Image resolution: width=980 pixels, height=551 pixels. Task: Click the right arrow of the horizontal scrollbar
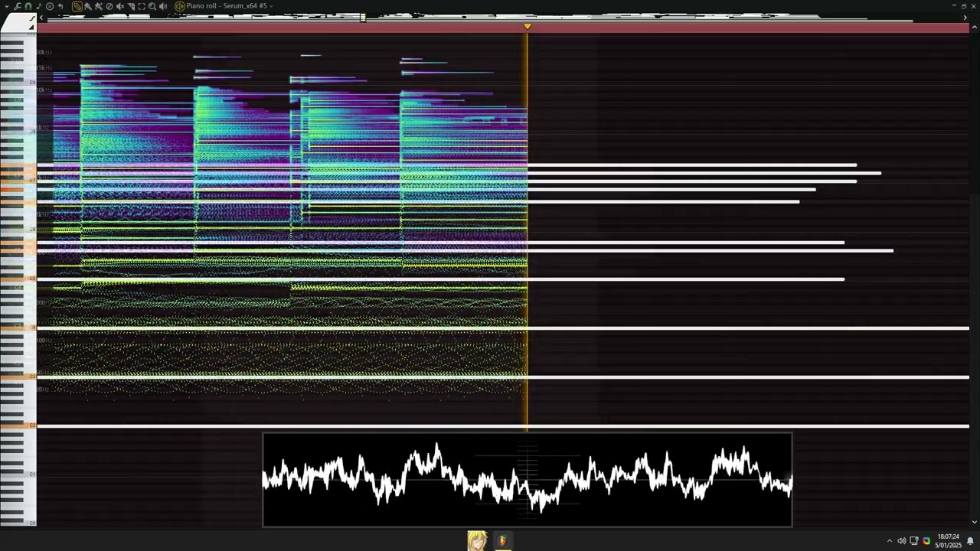[965, 18]
